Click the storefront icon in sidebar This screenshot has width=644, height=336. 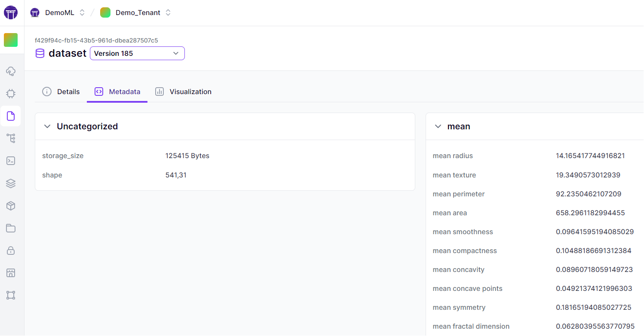click(11, 273)
